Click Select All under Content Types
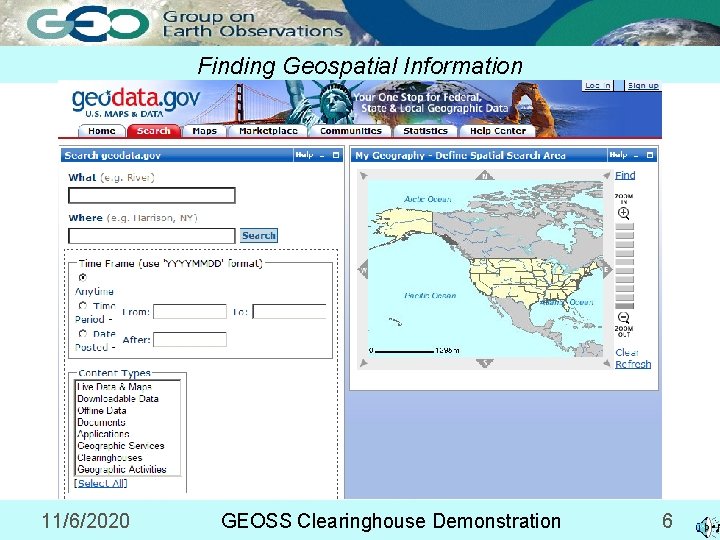 point(101,483)
